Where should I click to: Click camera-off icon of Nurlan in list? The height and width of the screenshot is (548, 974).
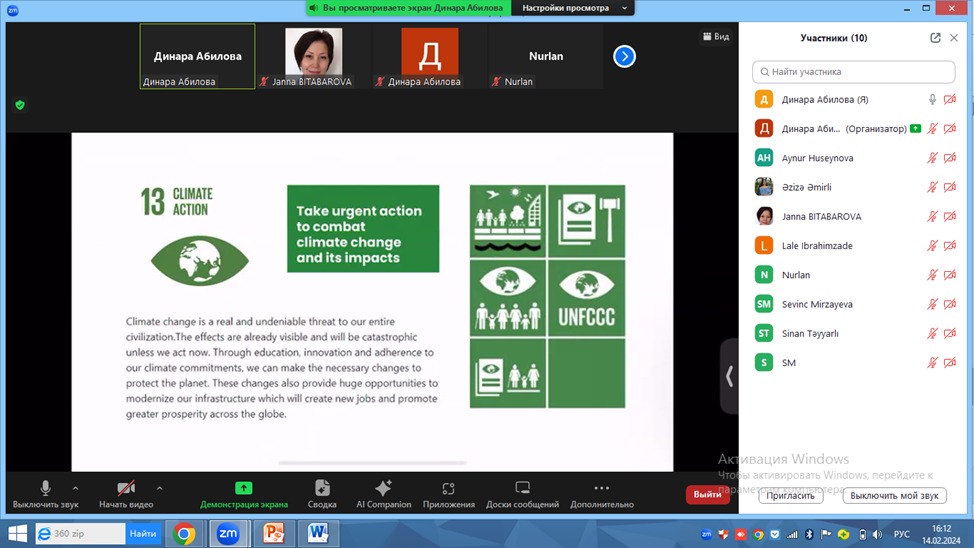[x=949, y=275]
